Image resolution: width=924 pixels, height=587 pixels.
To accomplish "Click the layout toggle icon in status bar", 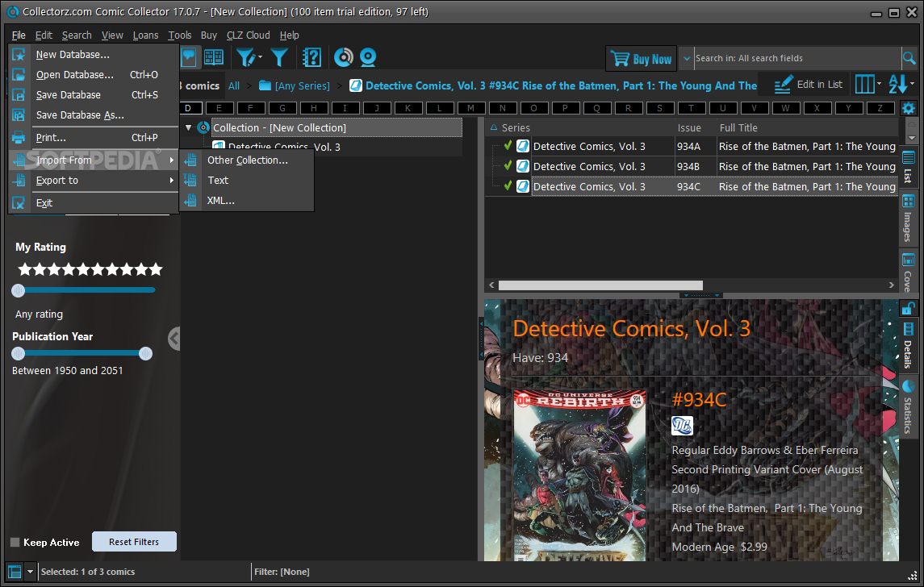I will 15,571.
